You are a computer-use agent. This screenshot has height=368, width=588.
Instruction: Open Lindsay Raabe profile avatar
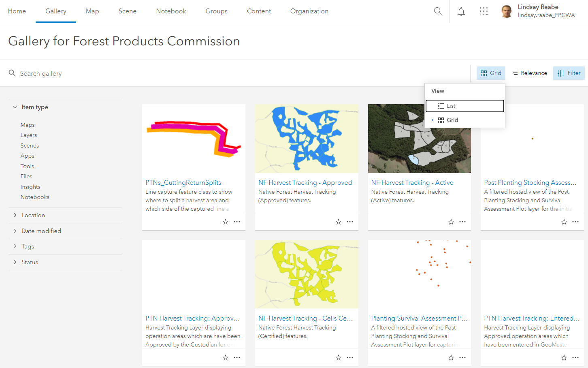click(506, 11)
